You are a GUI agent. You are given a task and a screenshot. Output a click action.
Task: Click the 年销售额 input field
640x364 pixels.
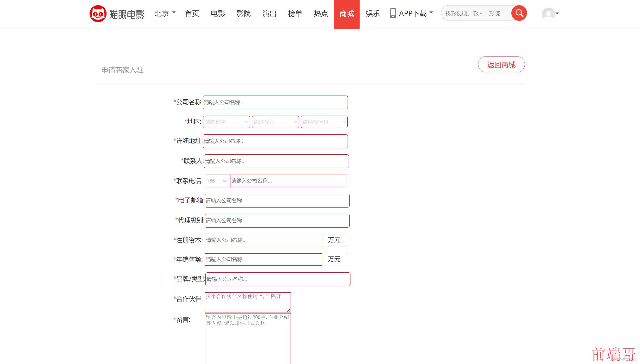(x=263, y=259)
